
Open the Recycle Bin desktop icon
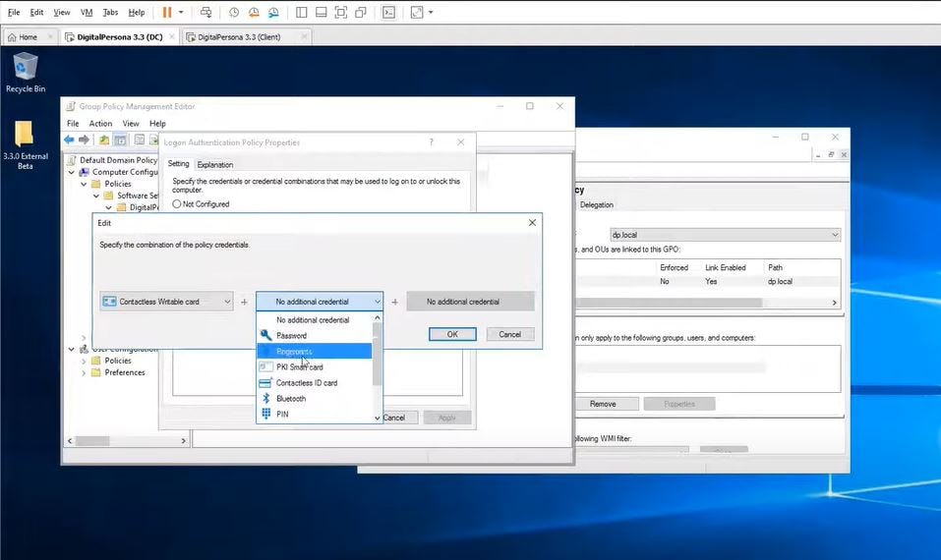click(26, 72)
